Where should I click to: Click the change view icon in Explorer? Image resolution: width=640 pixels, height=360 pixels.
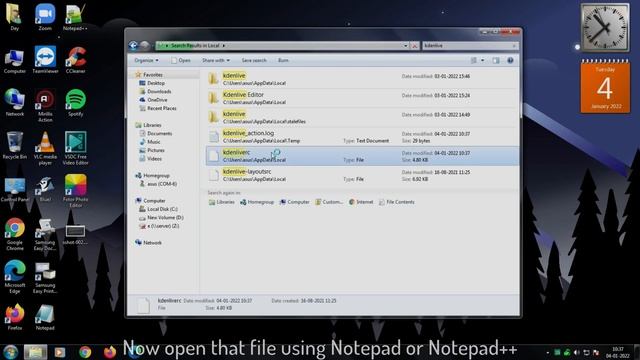coord(473,60)
